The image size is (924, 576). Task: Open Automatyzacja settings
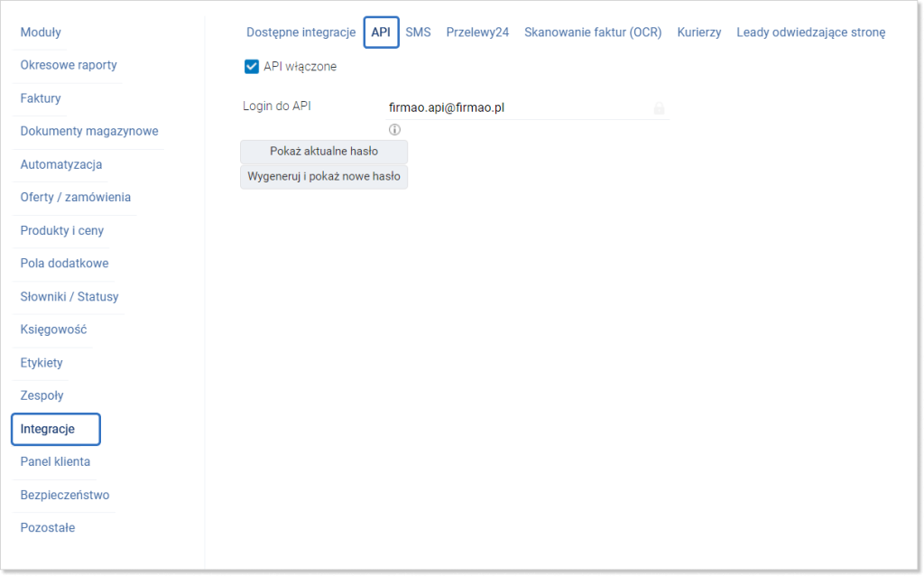pyautogui.click(x=61, y=164)
